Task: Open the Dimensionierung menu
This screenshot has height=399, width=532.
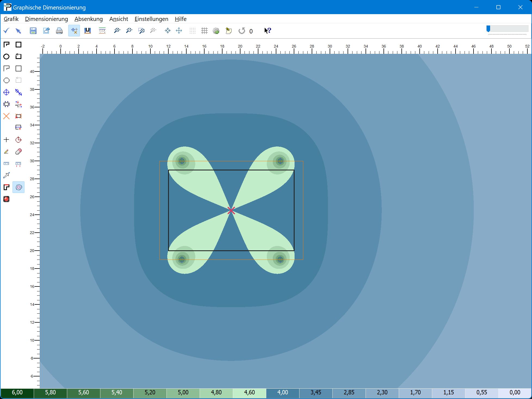Action: click(46, 19)
